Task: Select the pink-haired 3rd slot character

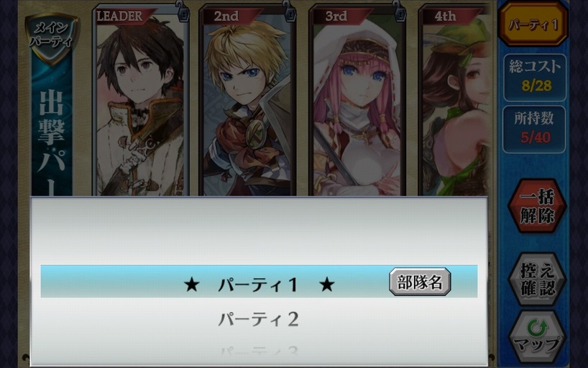Action: pos(357,101)
